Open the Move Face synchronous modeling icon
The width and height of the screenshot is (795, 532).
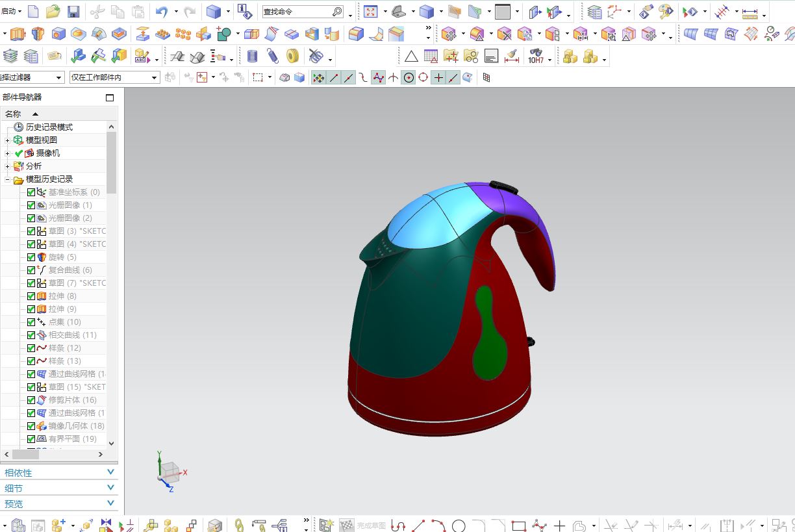(x=449, y=34)
